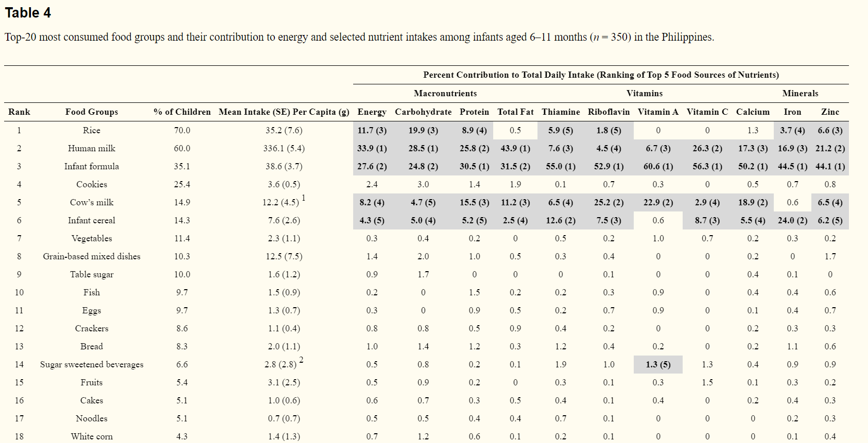The height and width of the screenshot is (443, 868).
Task: Click the 'Thiamine' column header
Action: click(561, 112)
